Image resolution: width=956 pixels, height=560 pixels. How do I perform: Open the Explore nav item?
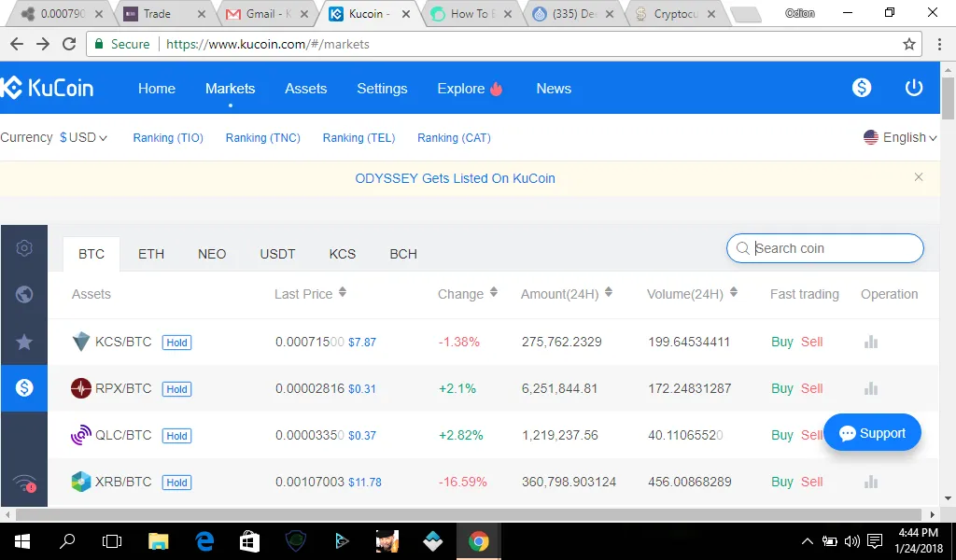470,89
